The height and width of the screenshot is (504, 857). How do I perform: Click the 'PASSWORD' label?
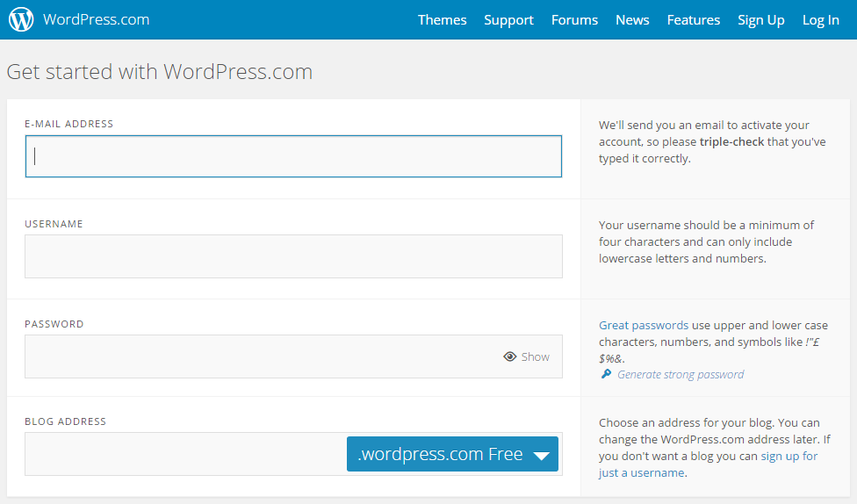[54, 324]
